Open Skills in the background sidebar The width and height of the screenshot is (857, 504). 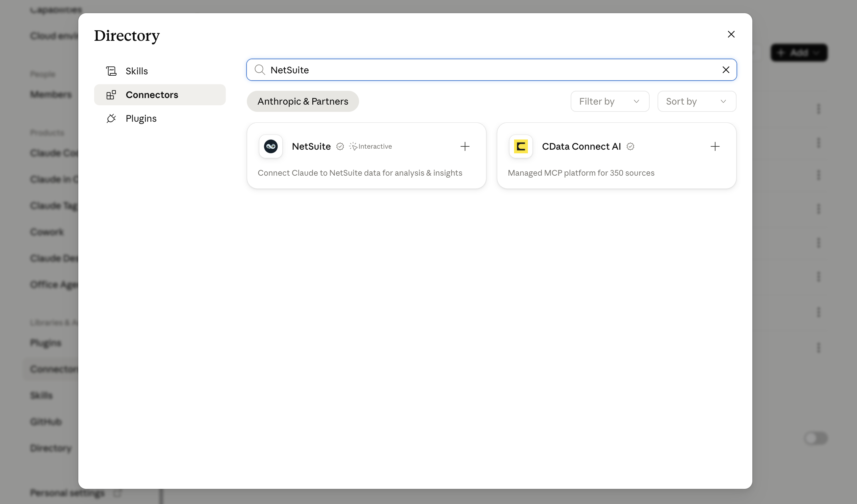click(41, 395)
